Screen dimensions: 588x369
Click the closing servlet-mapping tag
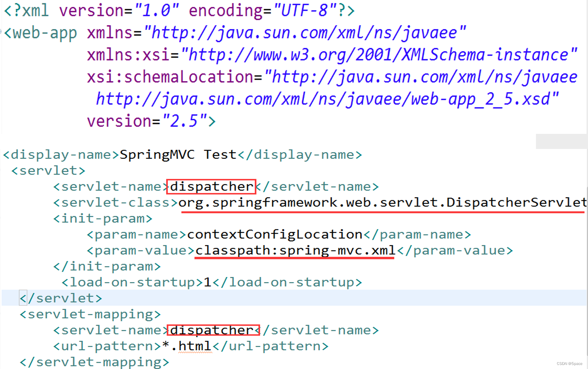click(95, 362)
